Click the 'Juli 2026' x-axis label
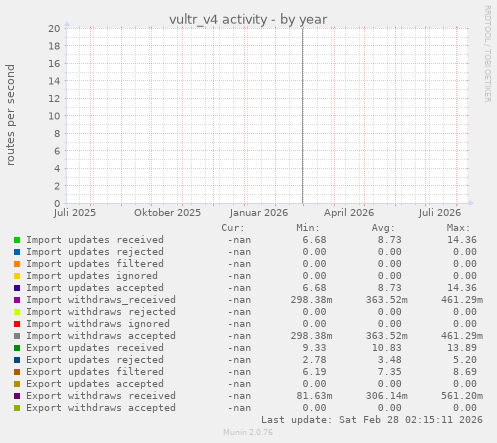Image resolution: width=497 pixels, height=443 pixels. tap(440, 213)
